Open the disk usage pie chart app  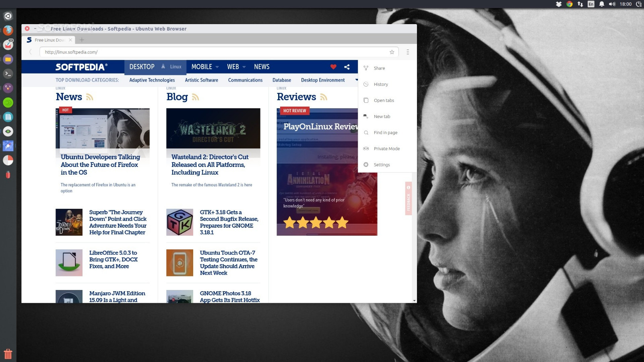[x=8, y=160]
